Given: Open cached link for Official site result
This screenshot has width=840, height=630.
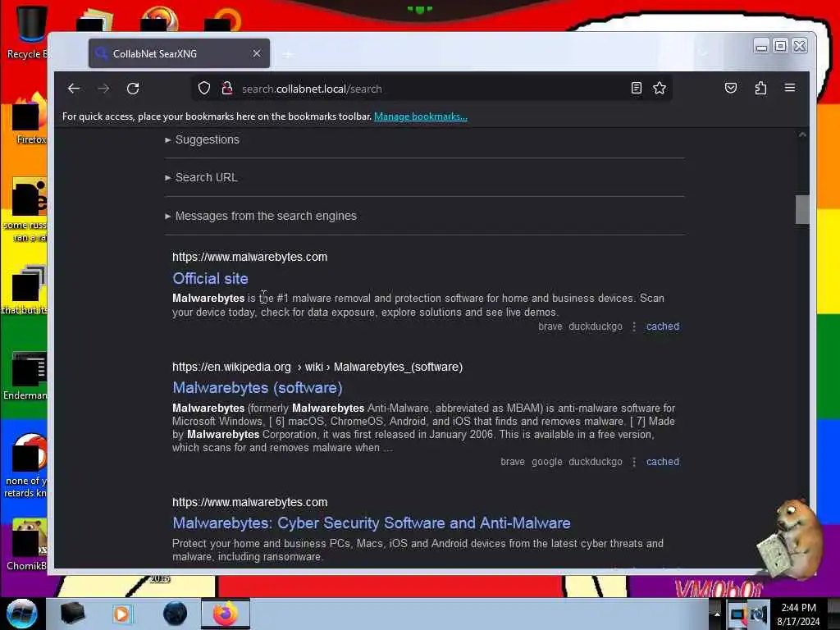Looking at the screenshot, I should (663, 326).
